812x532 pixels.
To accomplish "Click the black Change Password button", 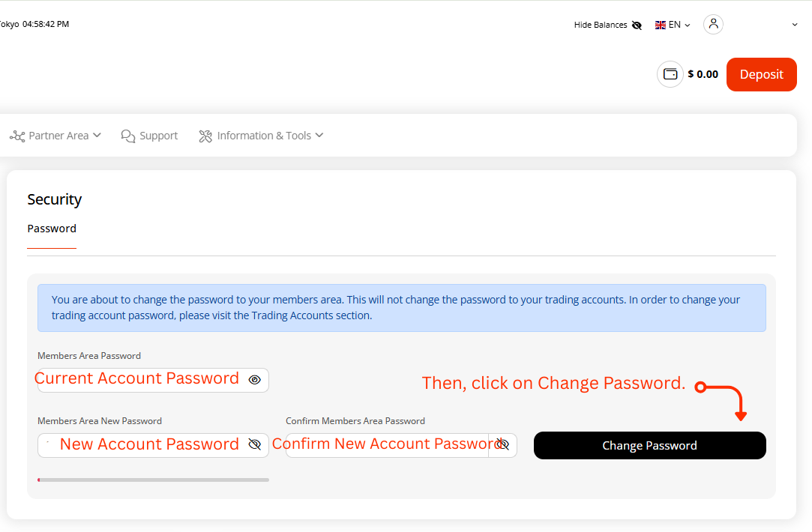I will tap(649, 445).
